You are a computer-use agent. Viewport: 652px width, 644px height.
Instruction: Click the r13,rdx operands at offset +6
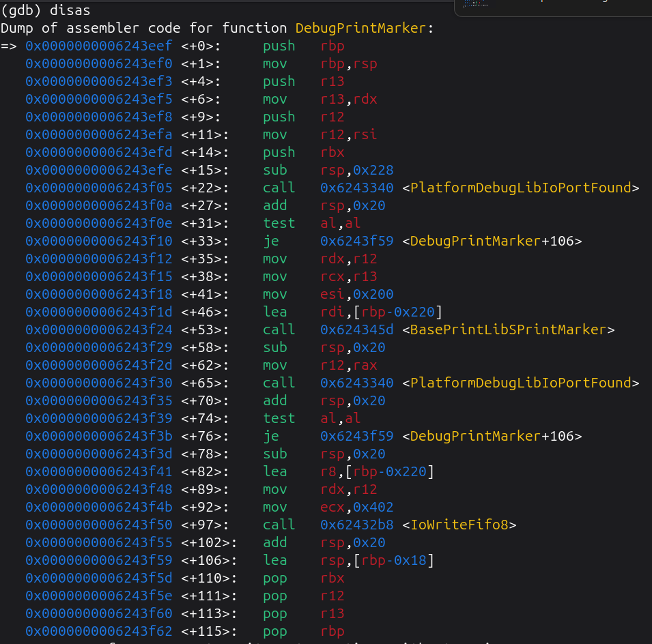click(x=348, y=100)
